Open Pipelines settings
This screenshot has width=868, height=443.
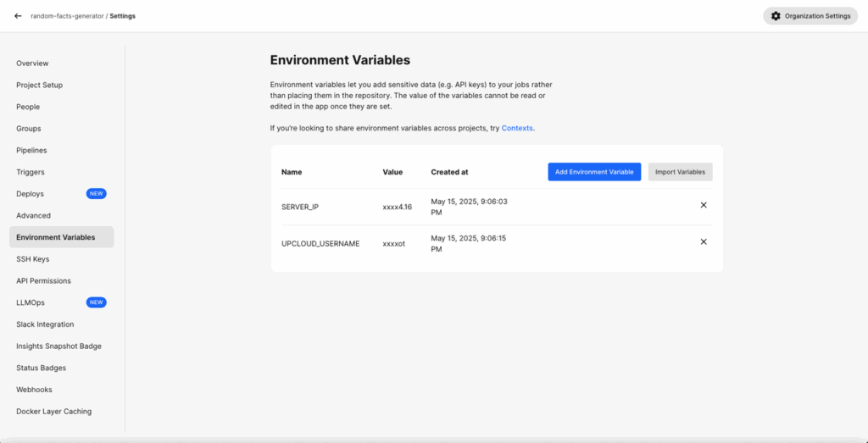[x=31, y=151]
